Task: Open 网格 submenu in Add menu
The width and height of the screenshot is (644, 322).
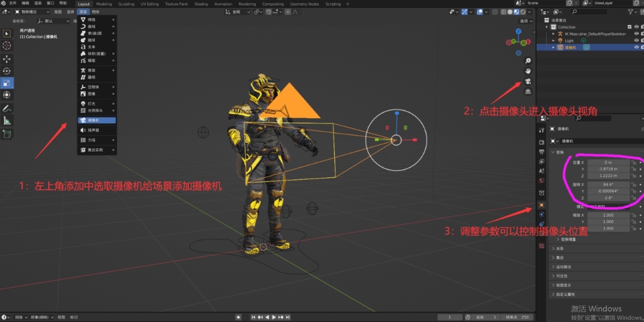Action: click(97, 20)
